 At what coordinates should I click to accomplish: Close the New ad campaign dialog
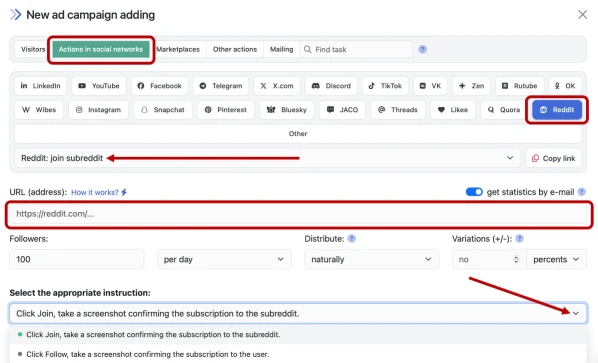pyautogui.click(x=582, y=14)
